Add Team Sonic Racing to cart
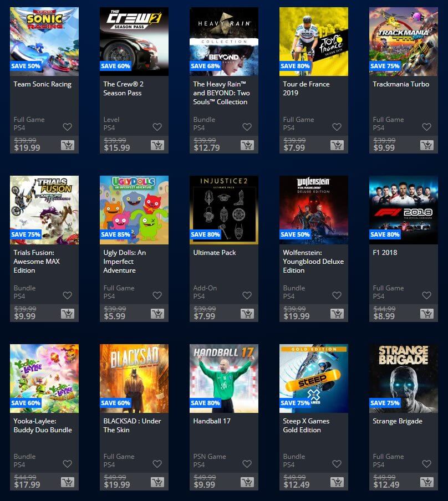This screenshot has width=448, height=501. (x=68, y=145)
